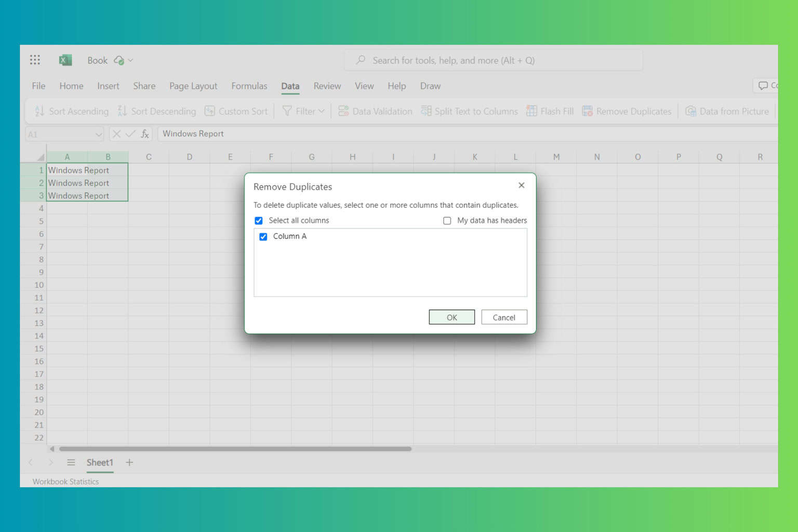Switch to the Page Layout tab

[x=193, y=86]
